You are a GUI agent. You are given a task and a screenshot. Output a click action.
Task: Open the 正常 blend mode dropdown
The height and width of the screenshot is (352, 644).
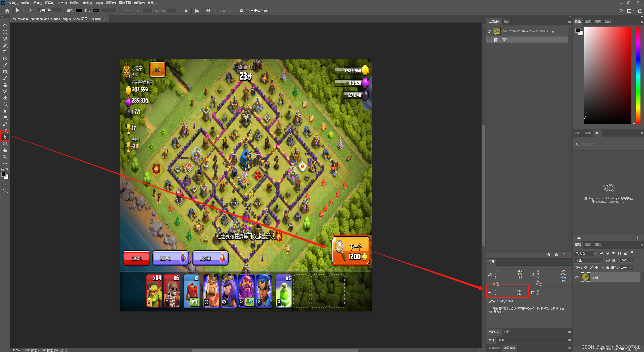coord(588,261)
